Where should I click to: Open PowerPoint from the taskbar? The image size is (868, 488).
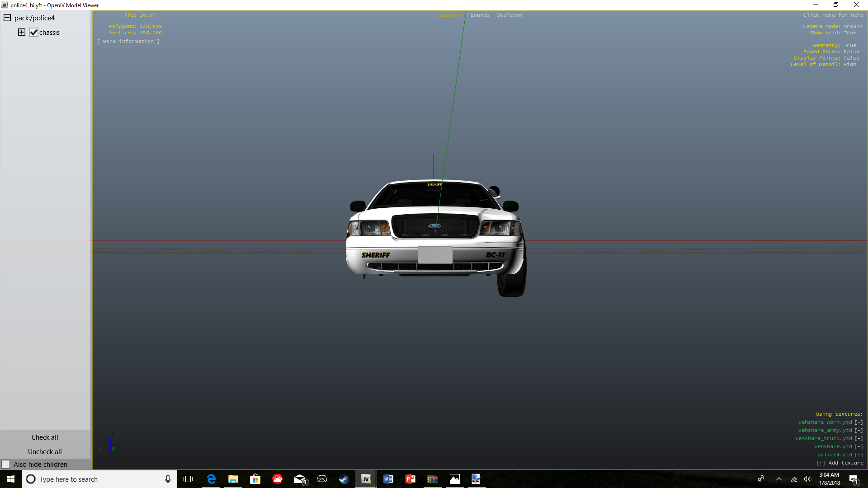(x=410, y=479)
